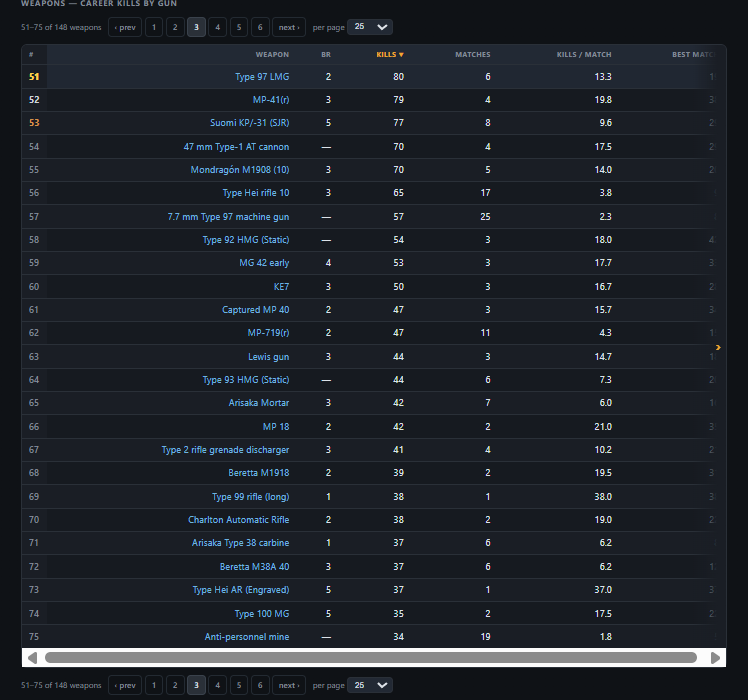Sort by the Best Match column header
Image resolution: width=748 pixels, height=700 pixels.
(x=693, y=54)
